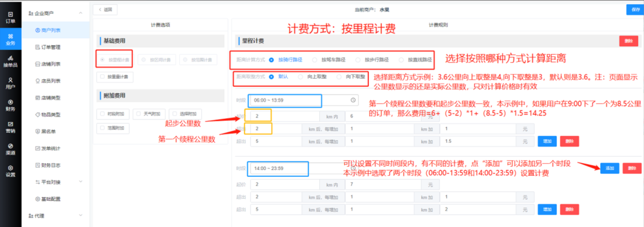This screenshot has width=644, height=227.
Task: Select the 按驾车路径 radio option
Action: click(315, 60)
